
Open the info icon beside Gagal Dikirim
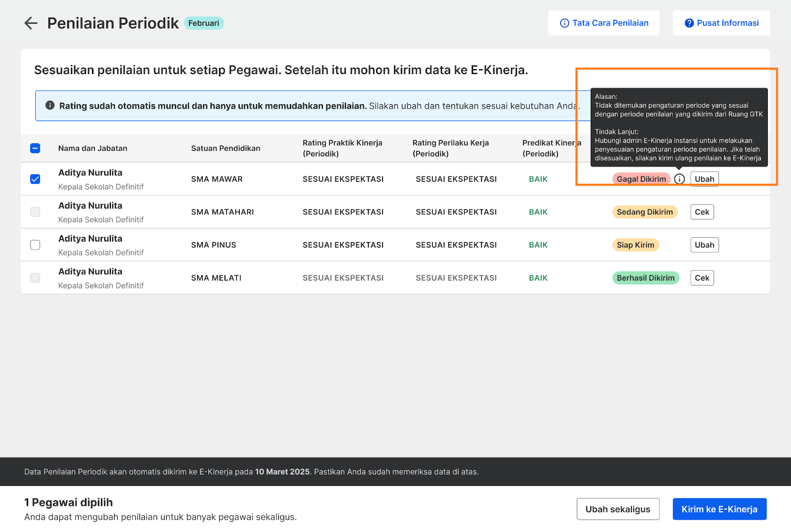click(x=680, y=179)
